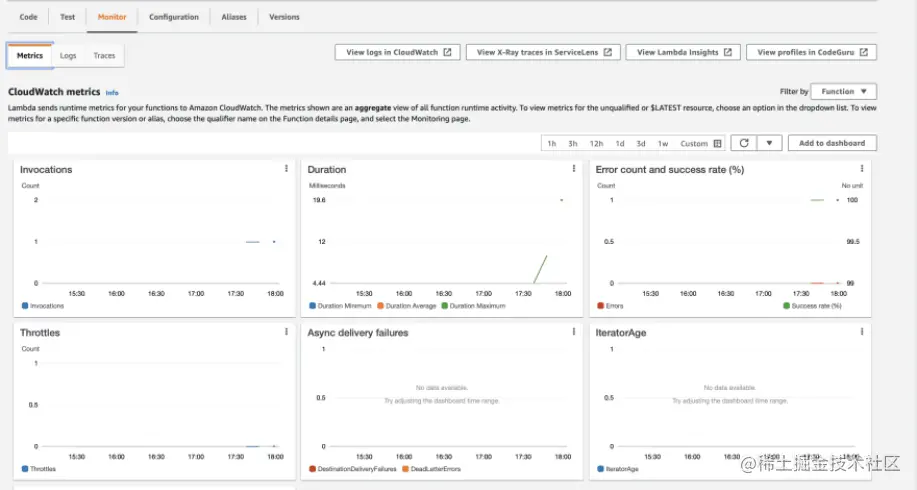Set time range to 1w

(x=663, y=143)
